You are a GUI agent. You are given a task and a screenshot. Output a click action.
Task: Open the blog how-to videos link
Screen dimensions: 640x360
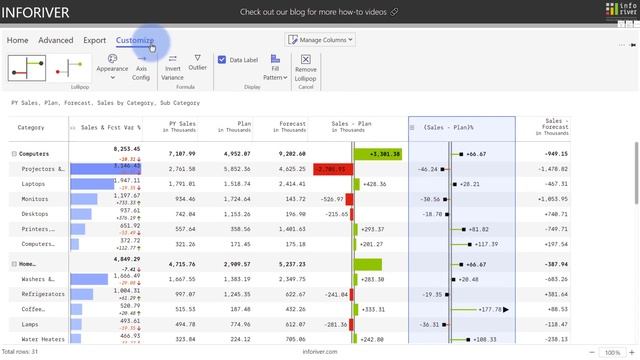(313, 12)
